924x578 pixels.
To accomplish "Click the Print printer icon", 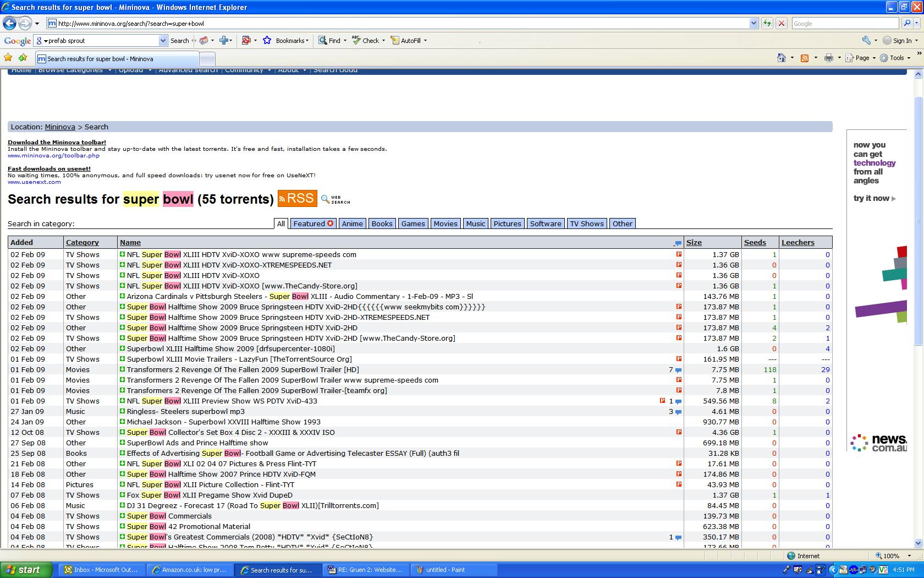I will point(829,58).
